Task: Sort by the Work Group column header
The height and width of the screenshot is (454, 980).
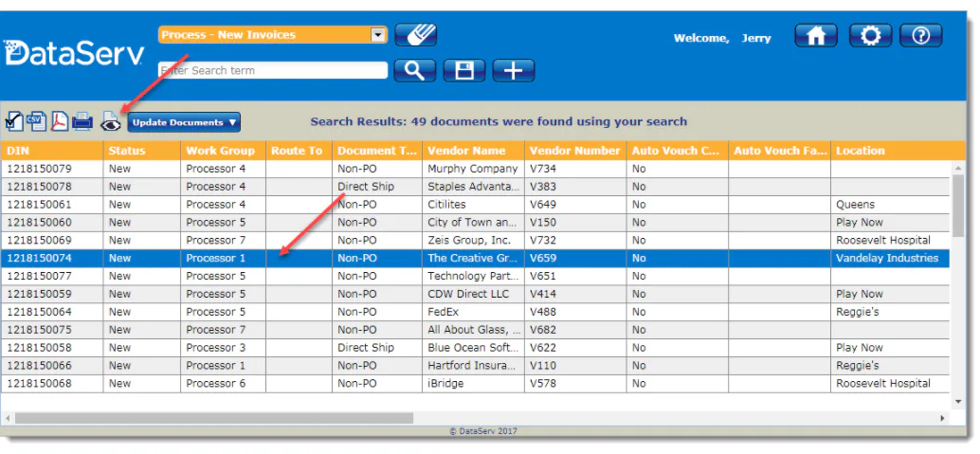Action: pos(223,151)
